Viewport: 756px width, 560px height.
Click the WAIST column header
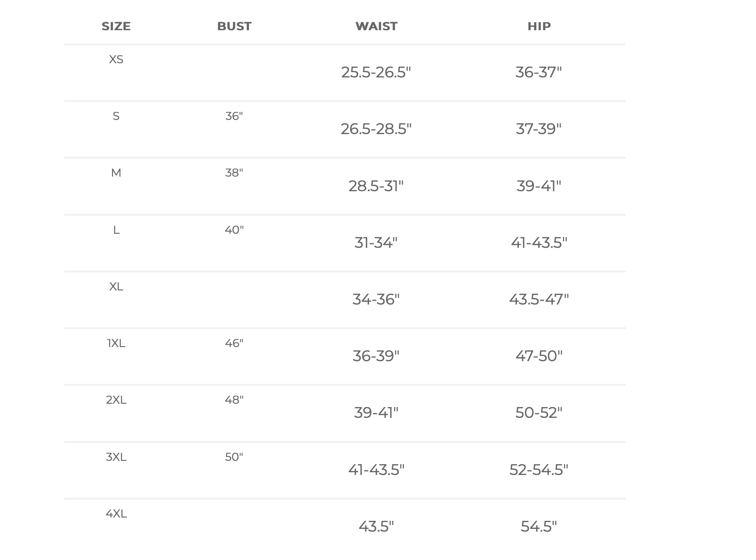point(376,26)
